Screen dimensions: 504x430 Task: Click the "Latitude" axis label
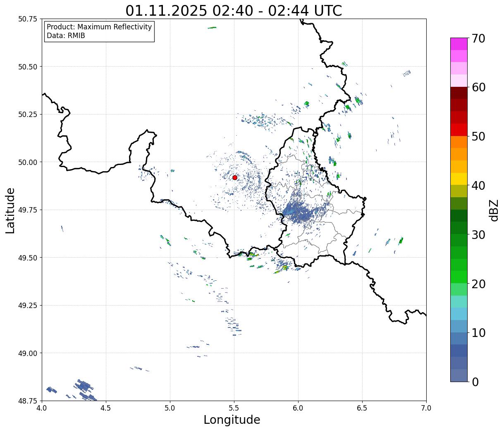(x=10, y=210)
